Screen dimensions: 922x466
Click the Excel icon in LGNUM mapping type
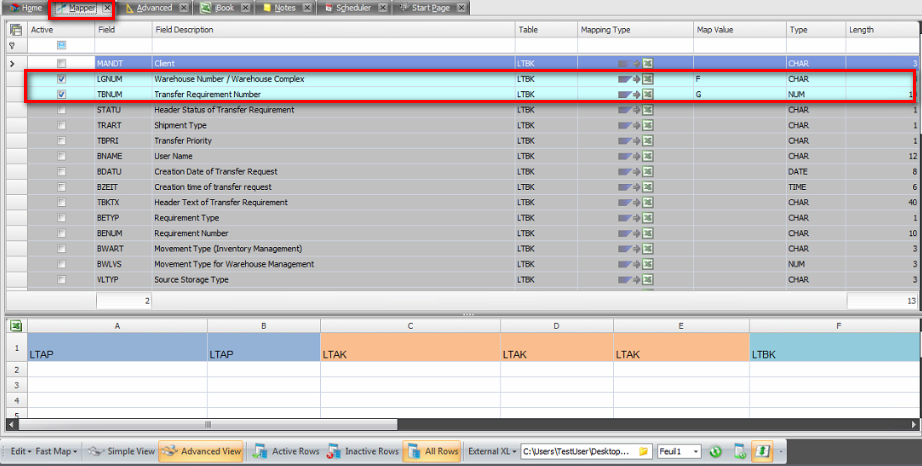click(648, 78)
